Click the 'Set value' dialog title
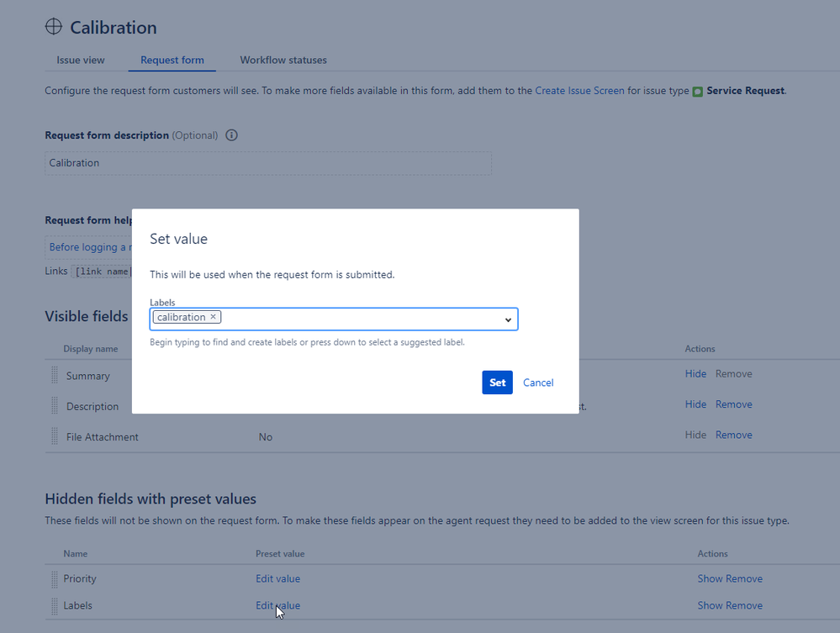Viewport: 840px width, 633px height. tap(178, 239)
